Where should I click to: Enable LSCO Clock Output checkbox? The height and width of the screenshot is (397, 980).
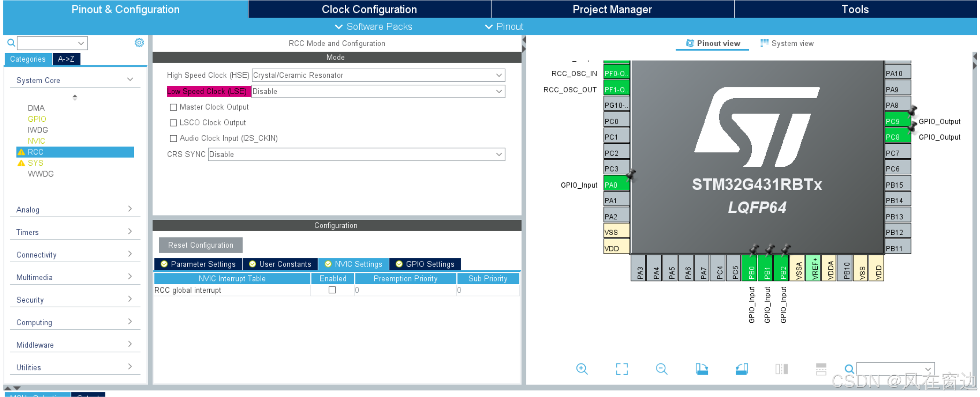click(173, 122)
